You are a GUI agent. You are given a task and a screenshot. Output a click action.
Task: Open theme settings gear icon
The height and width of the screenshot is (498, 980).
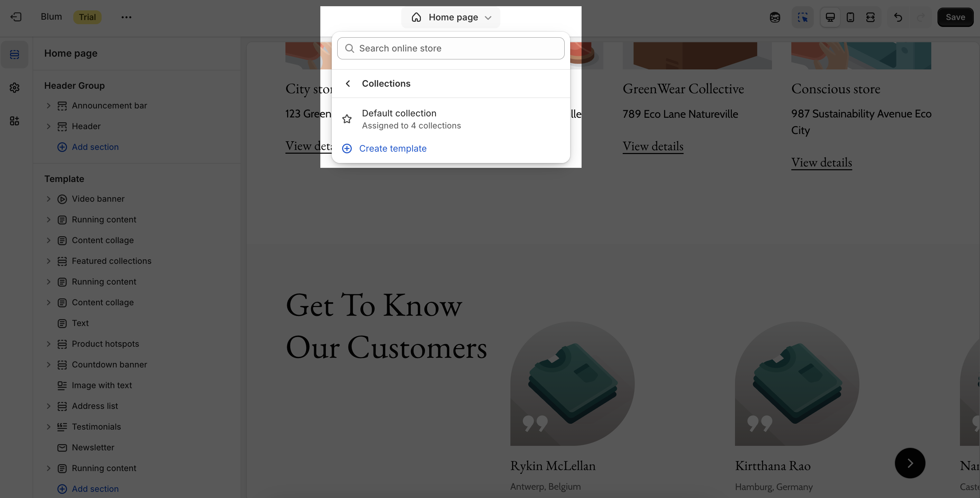15,88
